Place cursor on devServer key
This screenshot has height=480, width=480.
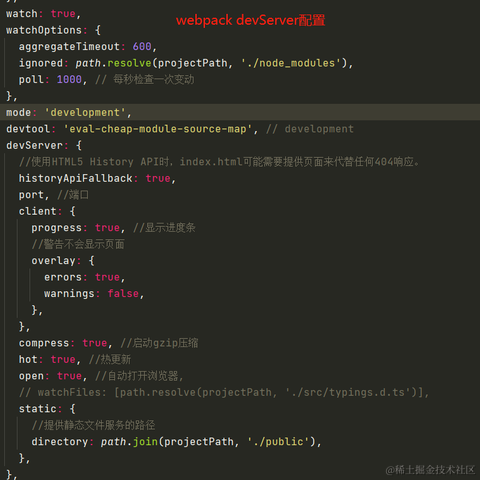[x=34, y=145]
